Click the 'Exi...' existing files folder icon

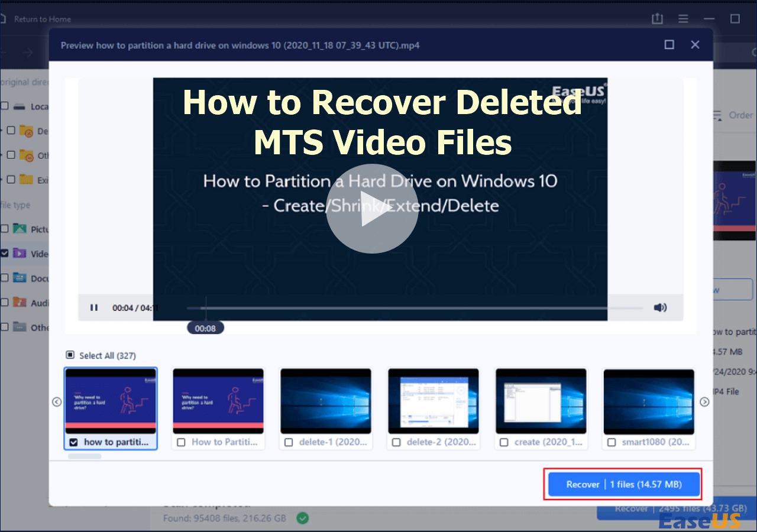[26, 179]
